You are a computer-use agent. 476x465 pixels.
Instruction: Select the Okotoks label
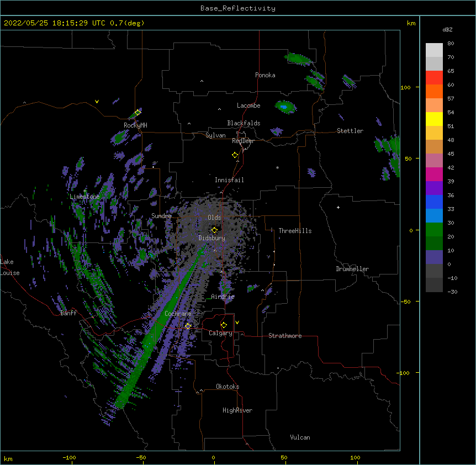click(x=228, y=387)
